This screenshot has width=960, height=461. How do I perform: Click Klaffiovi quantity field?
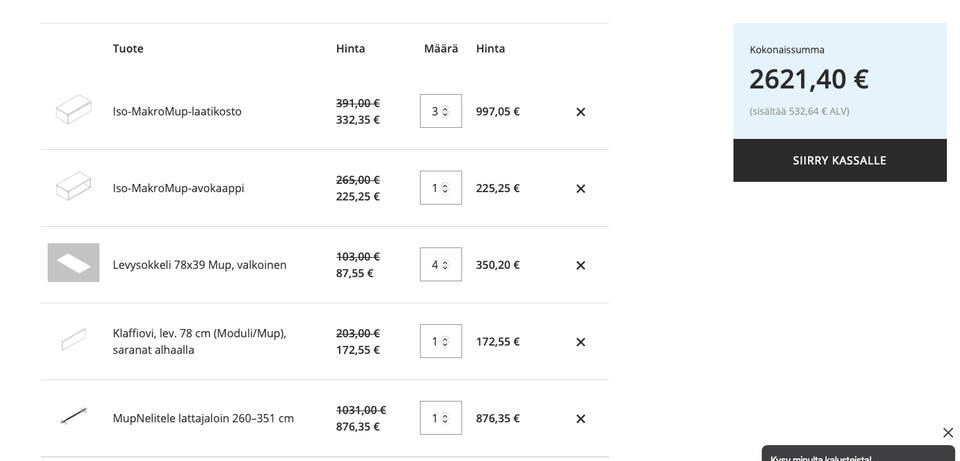pos(440,341)
